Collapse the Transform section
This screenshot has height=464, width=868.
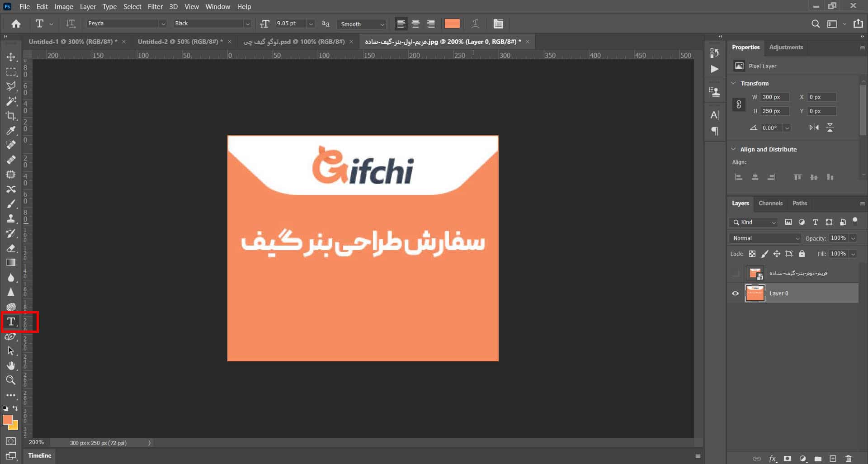(734, 83)
